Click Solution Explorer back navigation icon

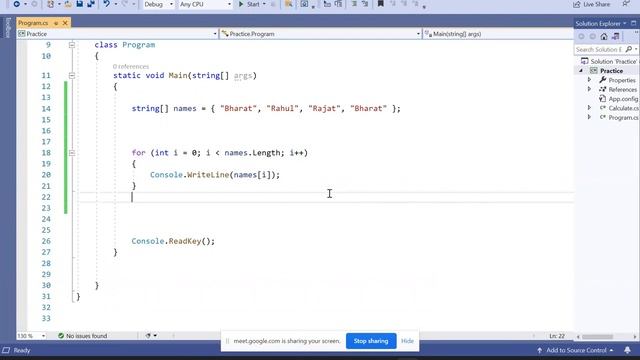tap(581, 36)
